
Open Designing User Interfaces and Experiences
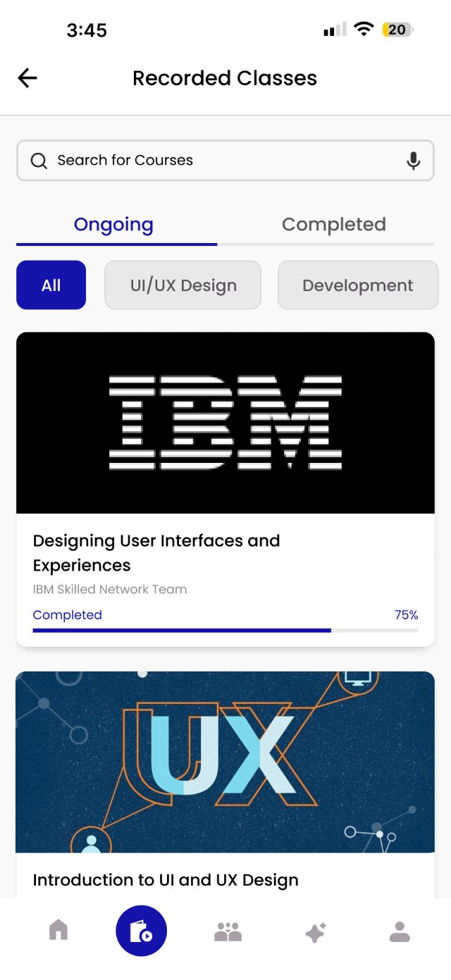coord(156,553)
